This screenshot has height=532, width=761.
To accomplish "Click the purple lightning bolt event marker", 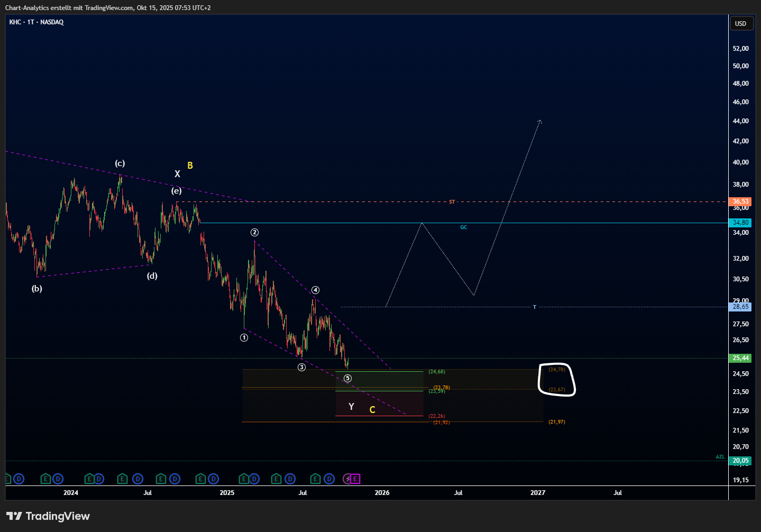I will [347, 479].
